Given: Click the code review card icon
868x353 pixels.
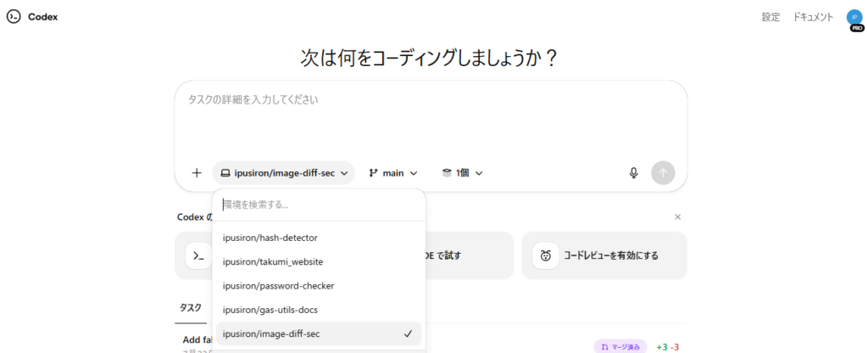Looking at the screenshot, I should [x=546, y=255].
